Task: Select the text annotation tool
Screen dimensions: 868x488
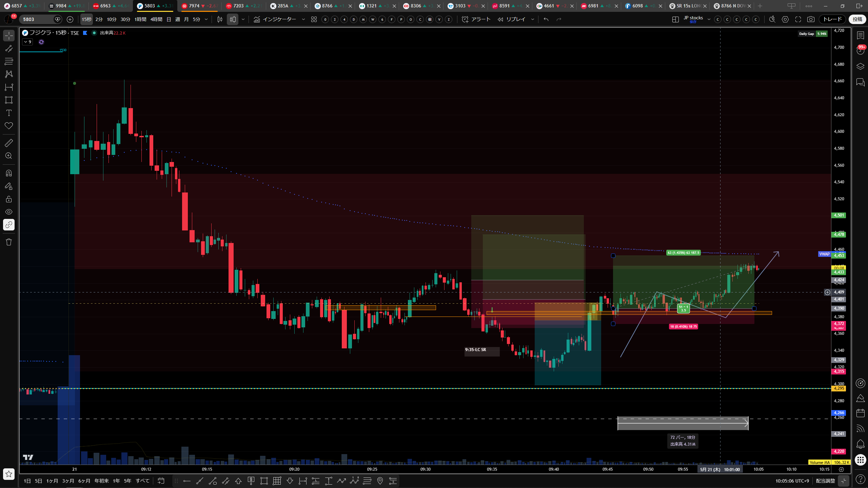Action: click(x=9, y=113)
